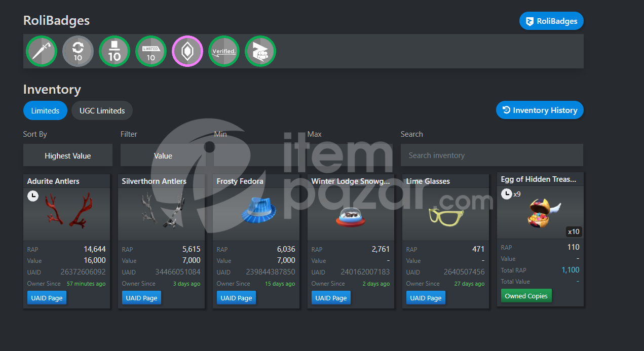Open the RoliBadges button

click(551, 21)
